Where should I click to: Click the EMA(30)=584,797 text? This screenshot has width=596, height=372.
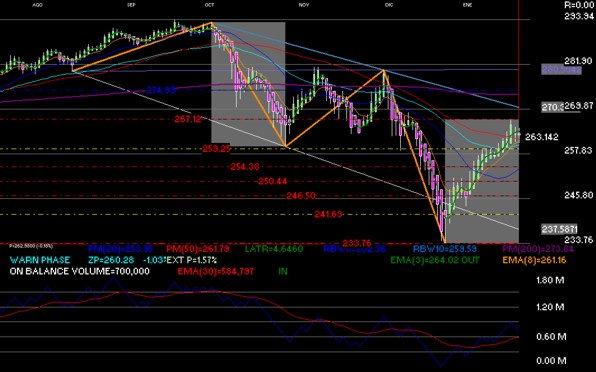(x=216, y=271)
